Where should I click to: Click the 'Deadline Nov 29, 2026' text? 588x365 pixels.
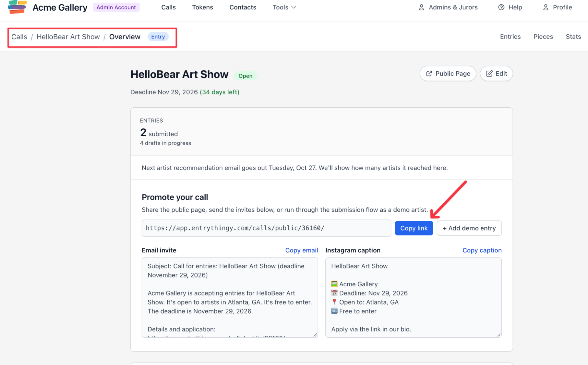[164, 92]
